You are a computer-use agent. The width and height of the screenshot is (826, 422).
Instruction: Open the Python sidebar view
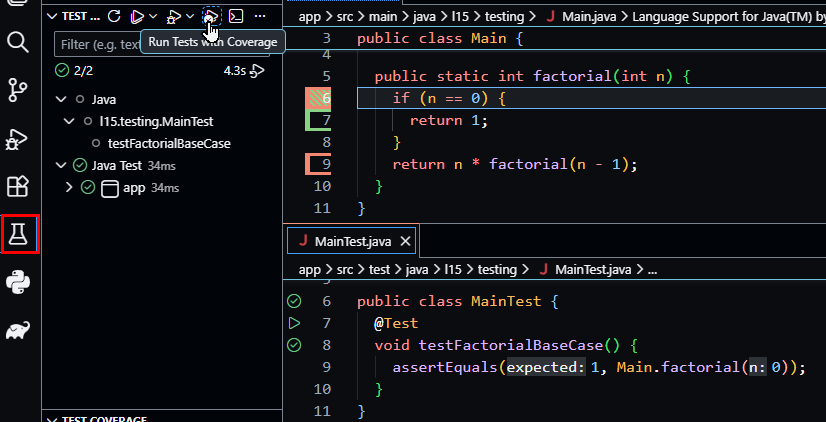click(18, 282)
